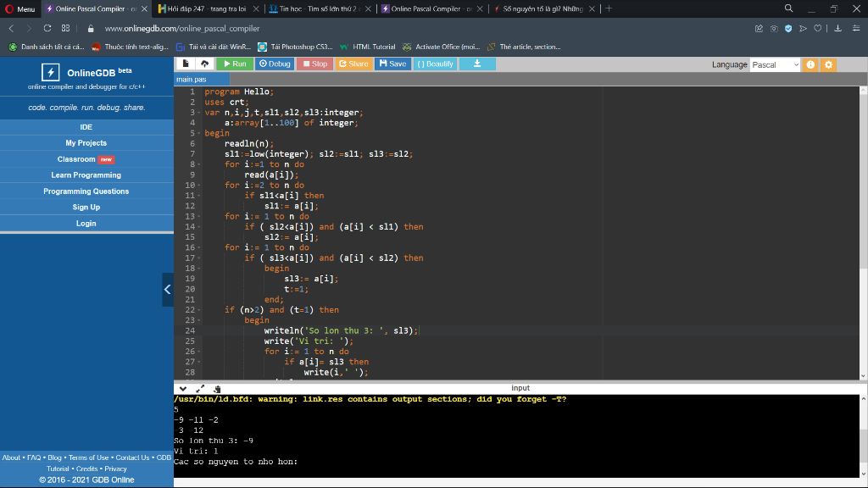Open a new browser tab with plus
This screenshot has width=868, height=488.
pos(609,8)
